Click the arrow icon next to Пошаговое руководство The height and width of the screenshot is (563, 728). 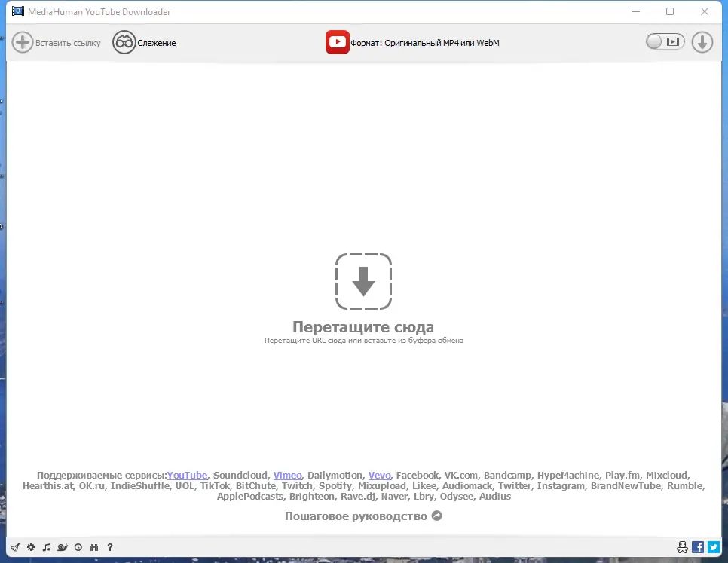pyautogui.click(x=437, y=516)
